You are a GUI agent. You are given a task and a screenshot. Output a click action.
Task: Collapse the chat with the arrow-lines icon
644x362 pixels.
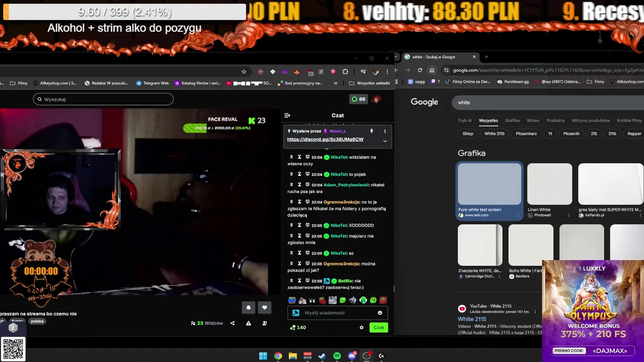tap(287, 115)
